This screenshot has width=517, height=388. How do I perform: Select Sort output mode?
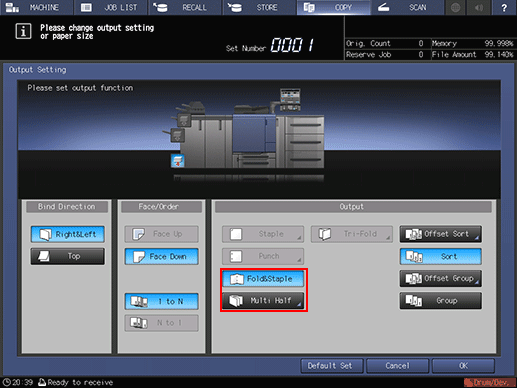coord(441,256)
